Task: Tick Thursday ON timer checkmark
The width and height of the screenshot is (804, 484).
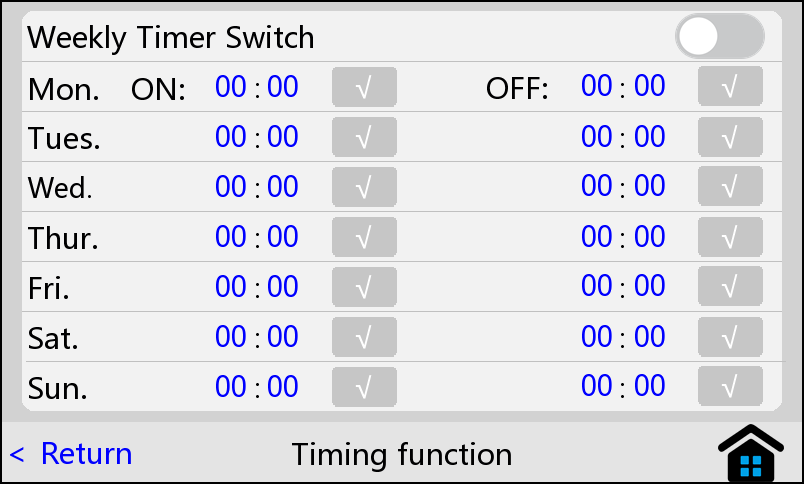Action: tap(364, 236)
